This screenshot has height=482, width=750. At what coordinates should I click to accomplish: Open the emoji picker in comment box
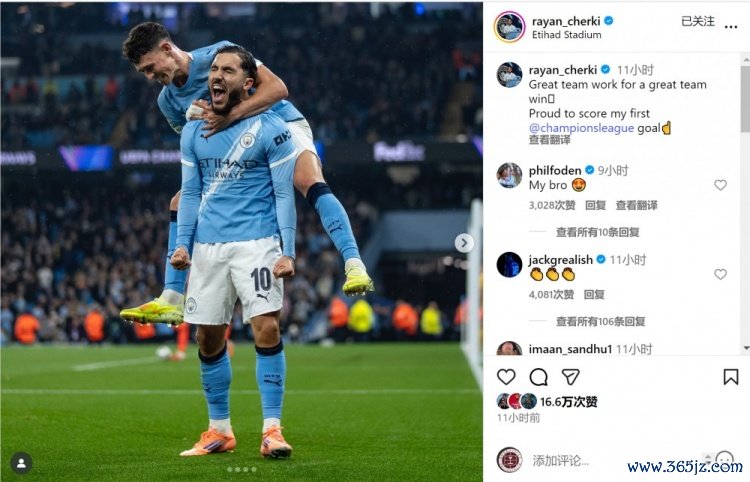click(x=724, y=460)
